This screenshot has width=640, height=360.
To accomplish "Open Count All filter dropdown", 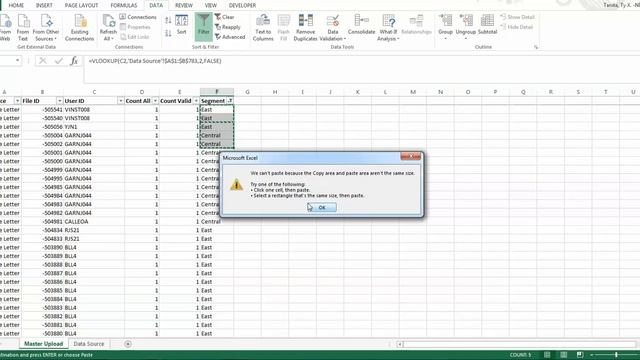I will [x=155, y=101].
